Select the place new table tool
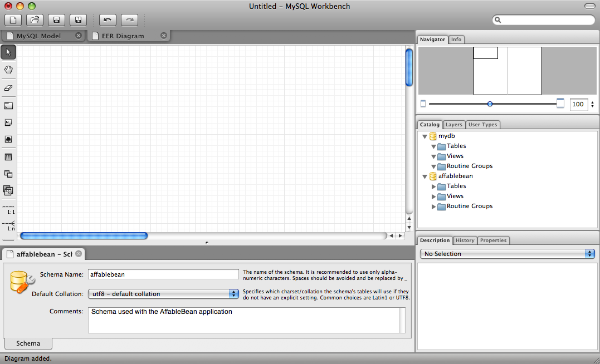600x364 pixels. pos(8,158)
